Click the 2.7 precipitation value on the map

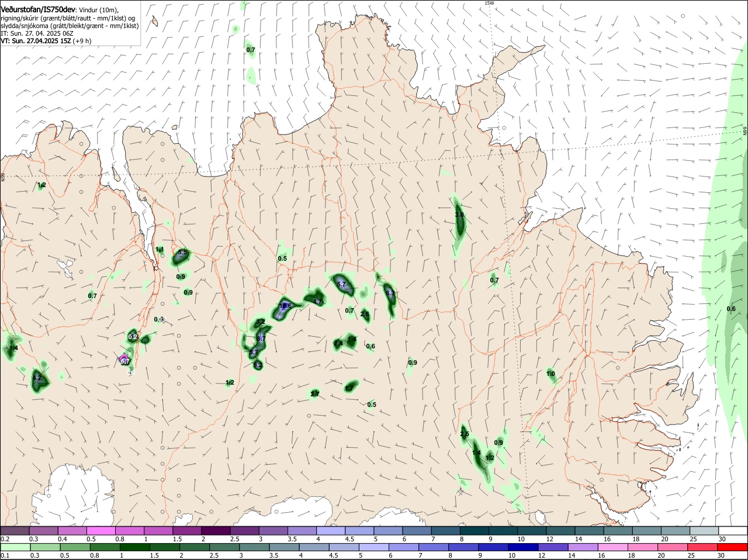[x=315, y=394]
